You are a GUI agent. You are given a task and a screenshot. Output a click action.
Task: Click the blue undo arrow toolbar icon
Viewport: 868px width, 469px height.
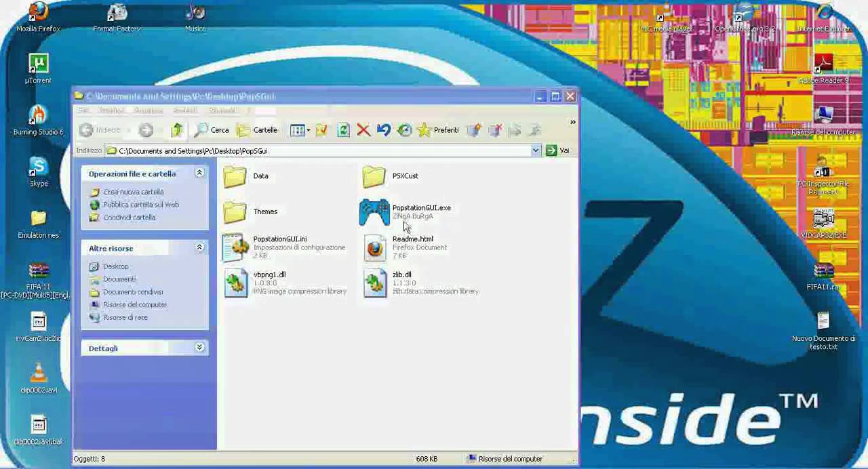[x=384, y=130]
